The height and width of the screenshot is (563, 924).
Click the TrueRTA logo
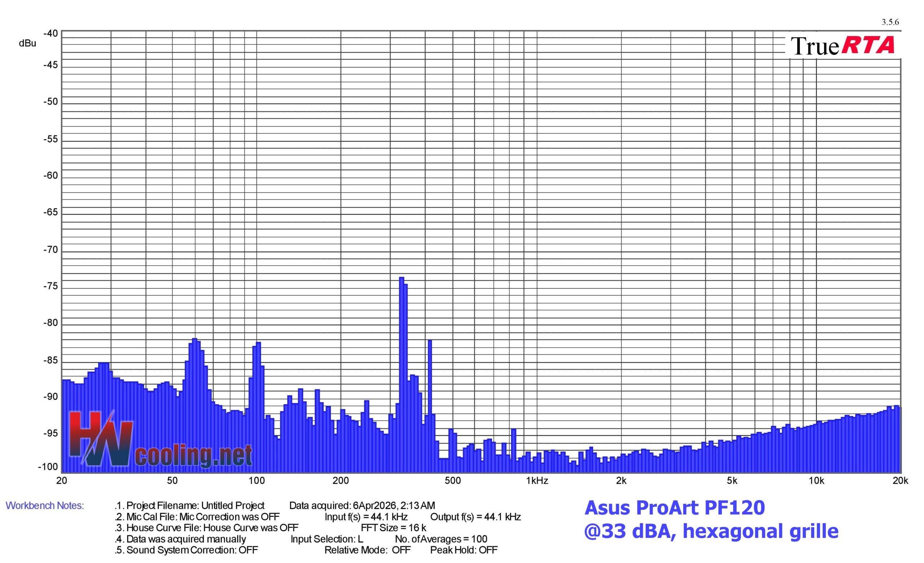tap(842, 46)
